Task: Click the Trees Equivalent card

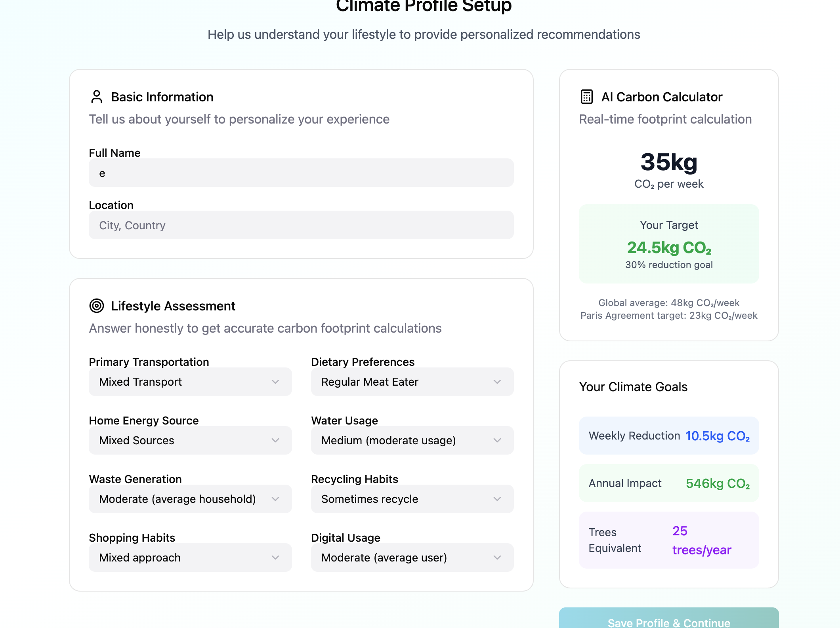Action: coord(668,540)
